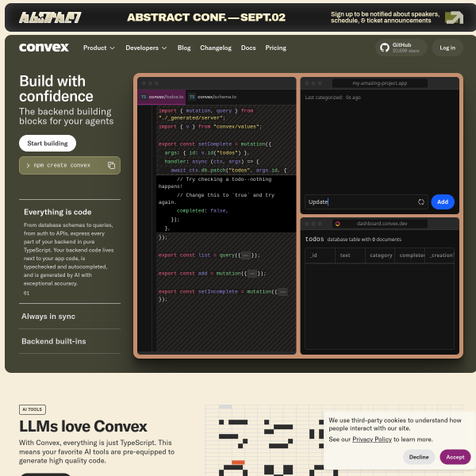Click the Update text input field

pyautogui.click(x=366, y=202)
